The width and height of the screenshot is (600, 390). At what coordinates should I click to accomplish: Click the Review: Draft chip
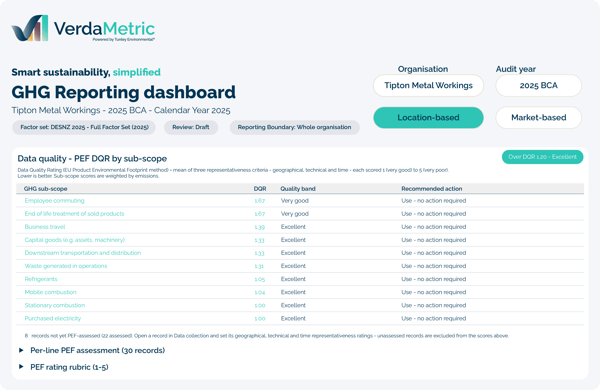[x=191, y=127]
